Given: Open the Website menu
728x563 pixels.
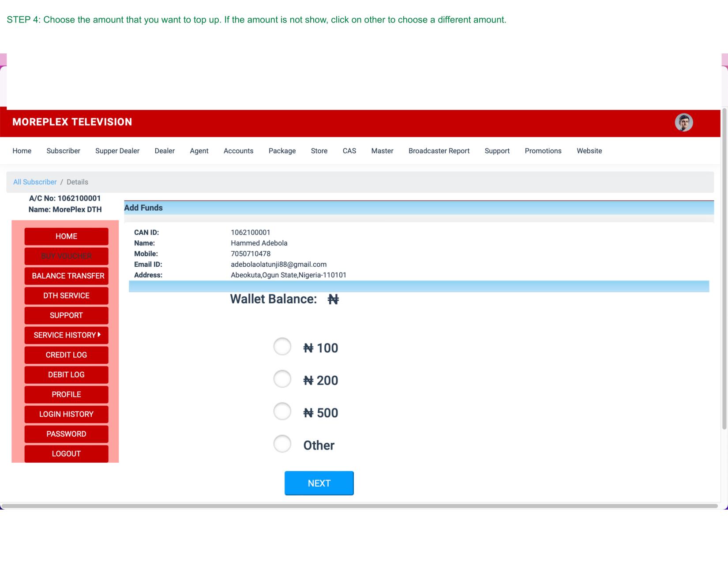Looking at the screenshot, I should coord(589,151).
